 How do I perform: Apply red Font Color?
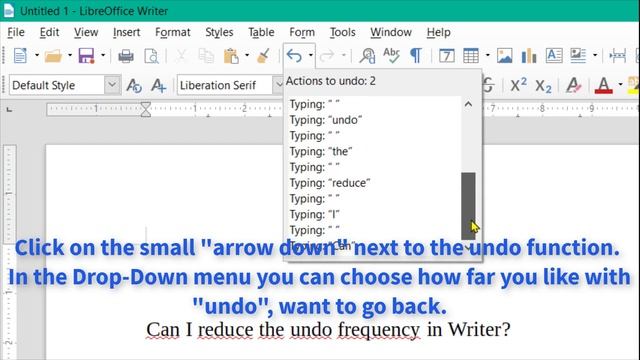pos(604,85)
